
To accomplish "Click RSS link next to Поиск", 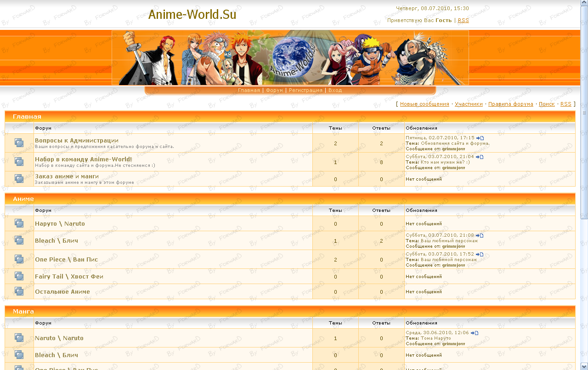I will click(x=566, y=104).
